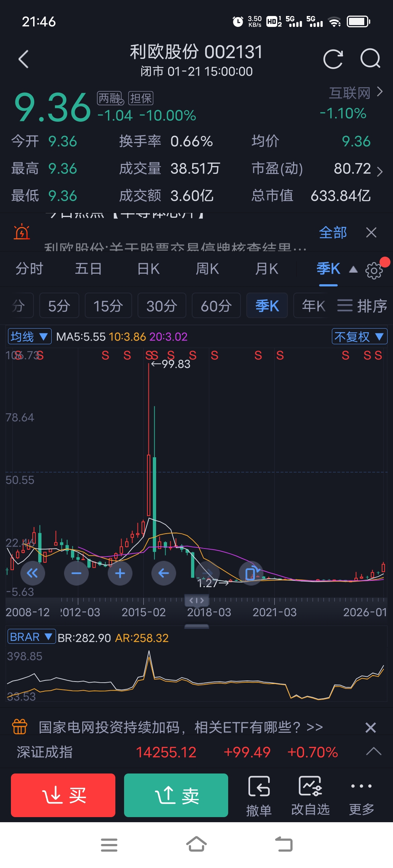Viewport: 393px width, 868px height.
Task: Select the 30分 period option
Action: click(162, 306)
